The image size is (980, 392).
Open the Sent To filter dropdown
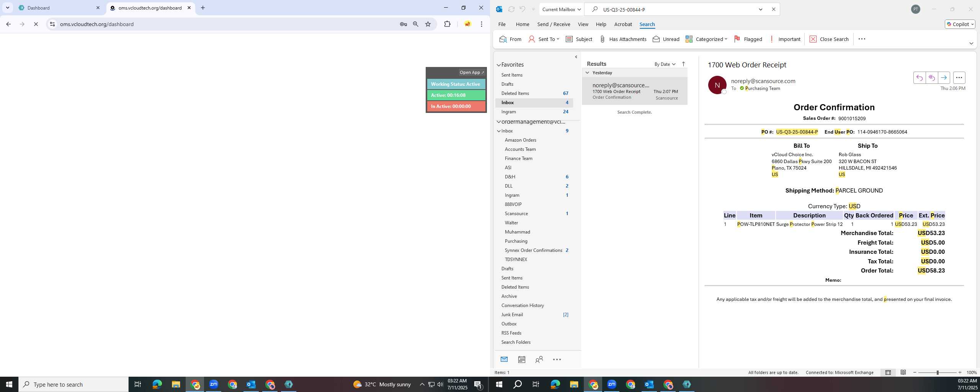click(544, 39)
